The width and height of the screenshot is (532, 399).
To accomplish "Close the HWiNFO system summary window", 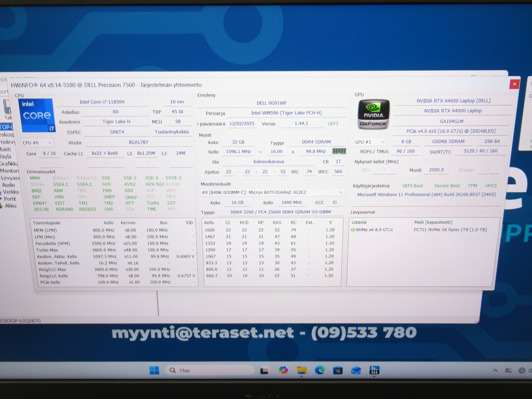I will pyautogui.click(x=514, y=84).
